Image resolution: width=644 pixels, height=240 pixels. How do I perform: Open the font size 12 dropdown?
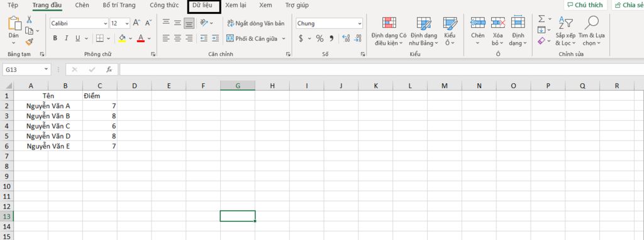coord(127,23)
